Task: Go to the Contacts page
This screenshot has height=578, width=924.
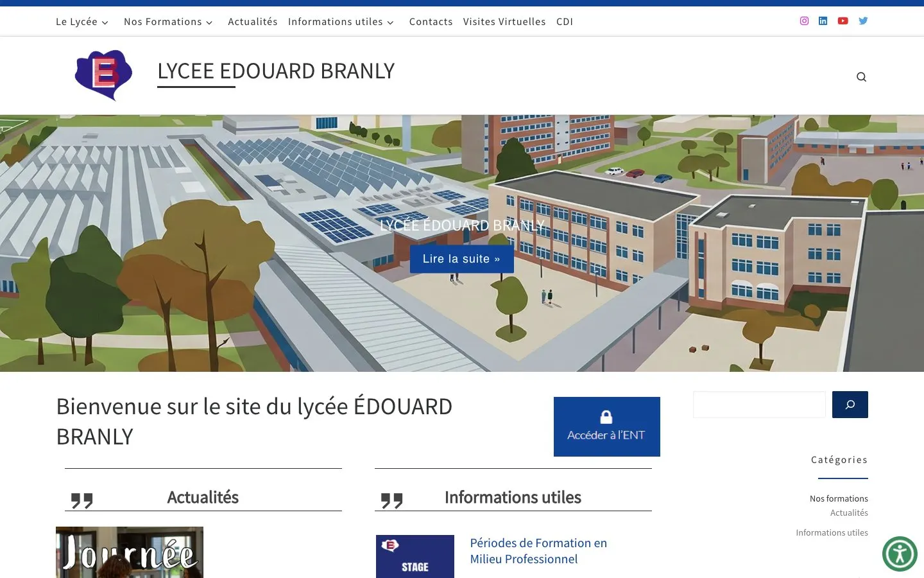Action: click(x=431, y=22)
